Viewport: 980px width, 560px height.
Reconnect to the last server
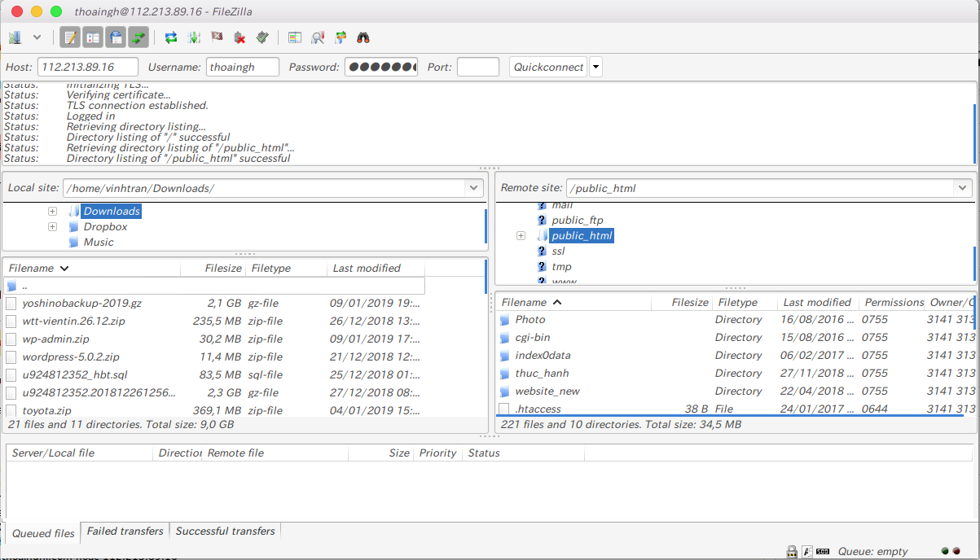click(x=262, y=37)
